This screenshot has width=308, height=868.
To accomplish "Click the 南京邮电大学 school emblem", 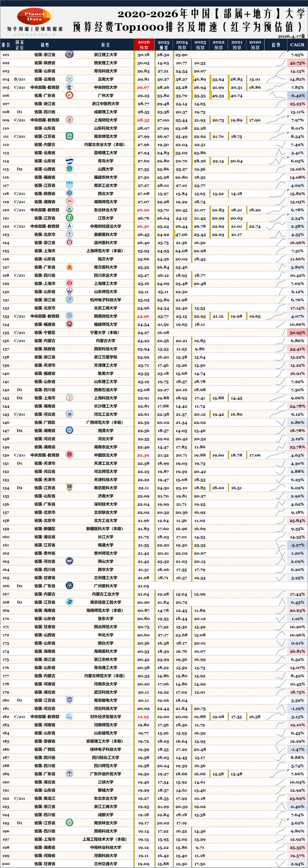I will (x=69, y=700).
